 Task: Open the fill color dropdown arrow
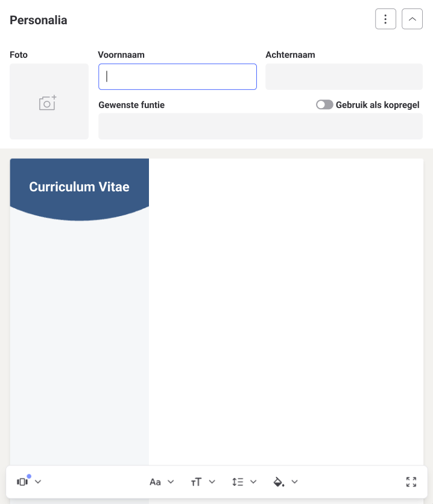pyautogui.click(x=294, y=482)
